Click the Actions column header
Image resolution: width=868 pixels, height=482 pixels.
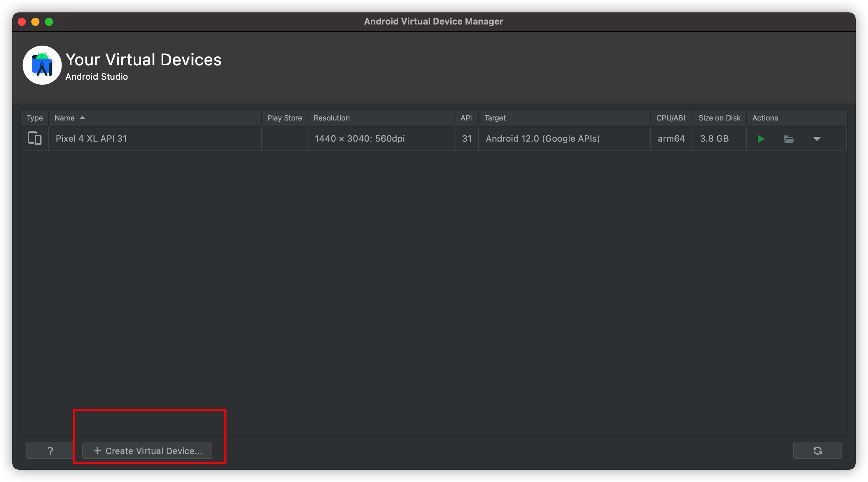click(797, 118)
